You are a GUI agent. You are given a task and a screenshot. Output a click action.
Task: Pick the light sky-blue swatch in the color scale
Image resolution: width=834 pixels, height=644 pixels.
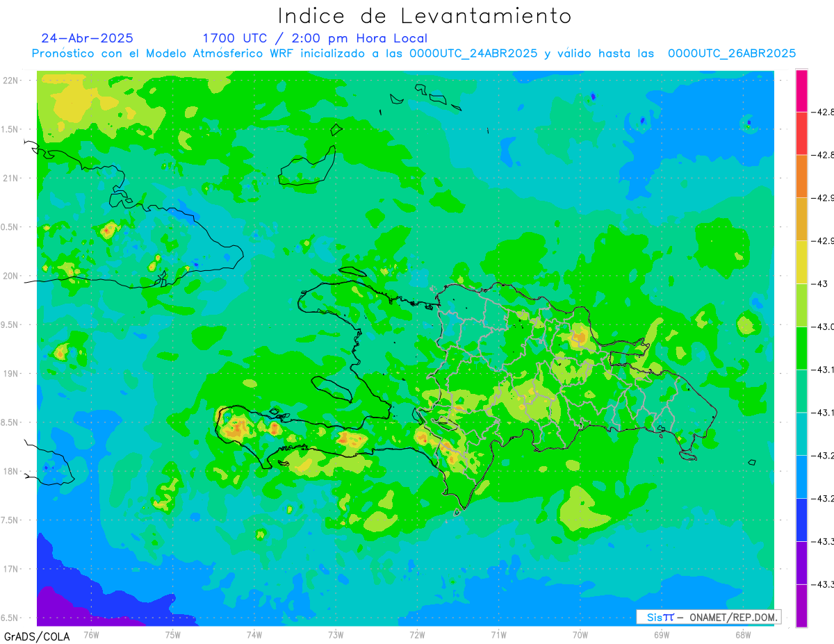tap(801, 477)
